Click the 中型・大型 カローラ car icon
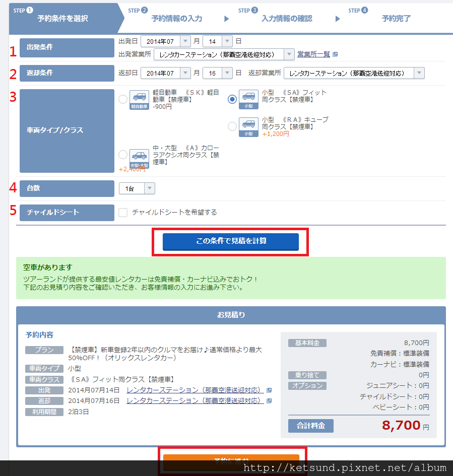Viewport: 453px width, 476px height. pos(140,159)
